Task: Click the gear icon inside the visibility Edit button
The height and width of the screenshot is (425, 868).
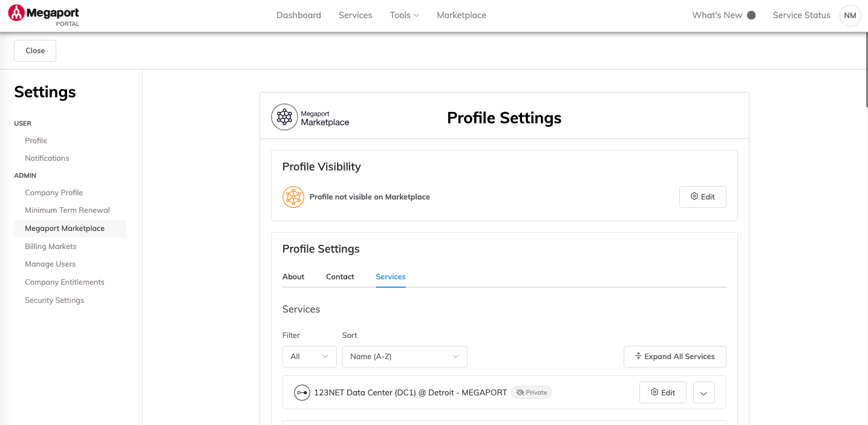Action: pyautogui.click(x=694, y=196)
